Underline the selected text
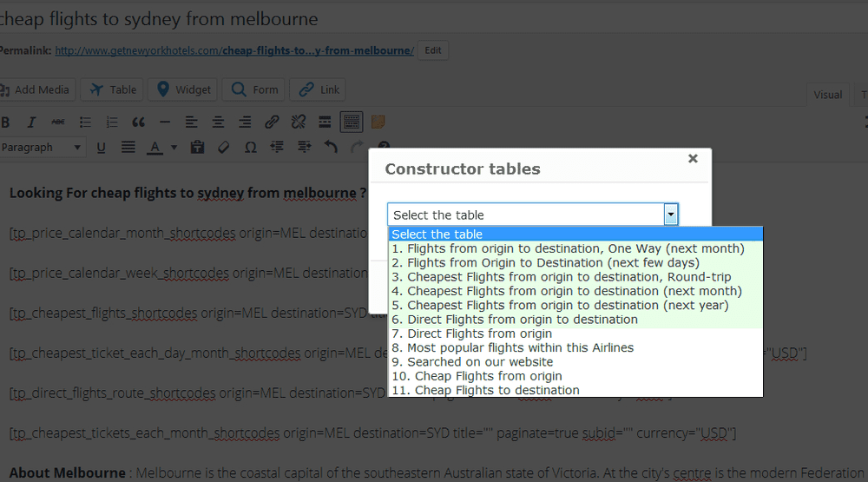Screen dimensions: 868x482 (101, 148)
